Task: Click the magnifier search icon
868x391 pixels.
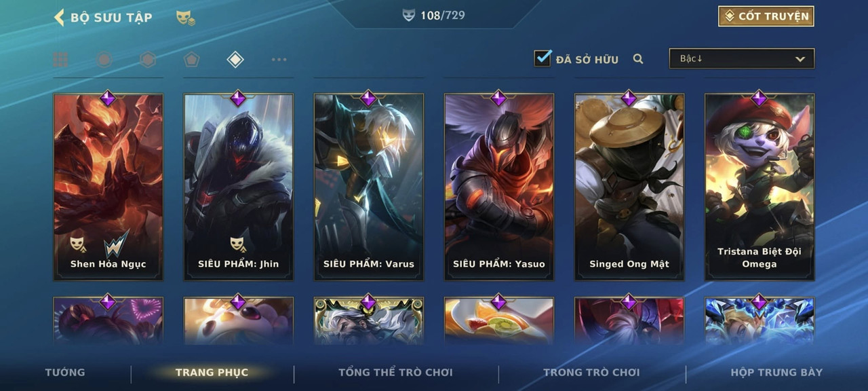Action: coord(638,59)
